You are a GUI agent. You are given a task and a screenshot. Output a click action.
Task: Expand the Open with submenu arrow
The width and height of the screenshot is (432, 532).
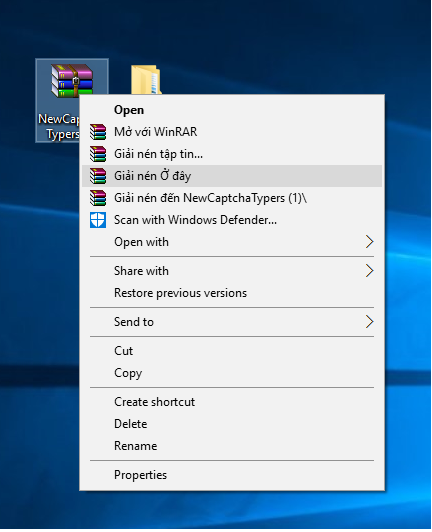click(369, 242)
